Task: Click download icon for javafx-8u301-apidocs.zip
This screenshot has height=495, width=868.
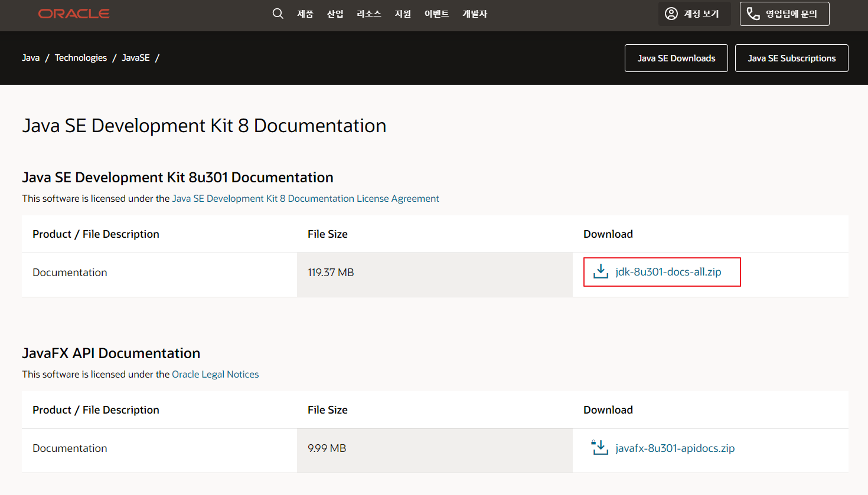Action: [599, 447]
